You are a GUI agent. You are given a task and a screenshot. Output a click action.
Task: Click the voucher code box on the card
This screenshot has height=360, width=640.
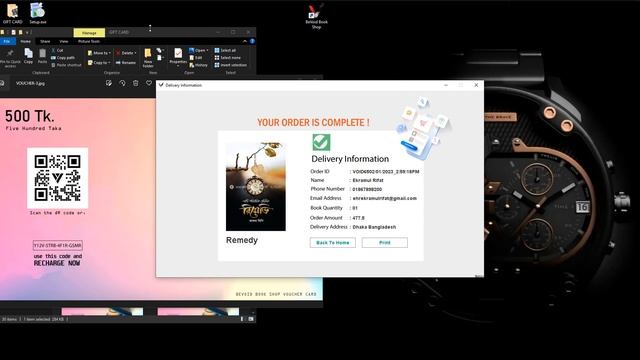tap(58, 246)
